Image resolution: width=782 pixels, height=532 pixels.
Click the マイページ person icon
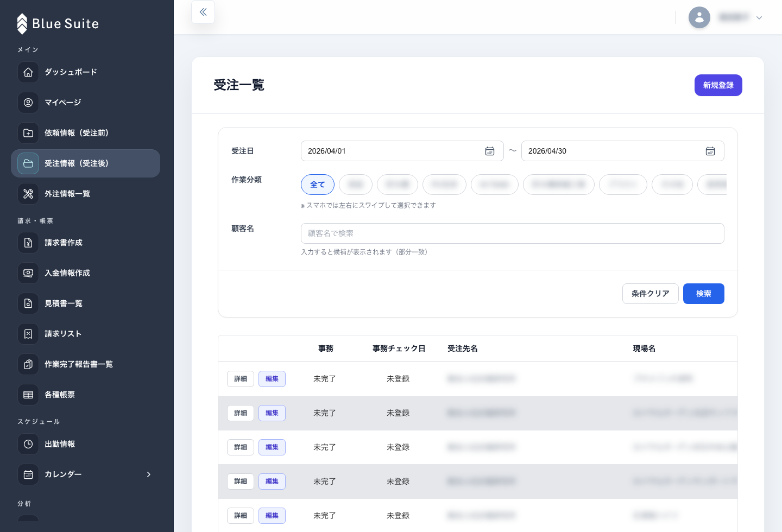coord(28,103)
